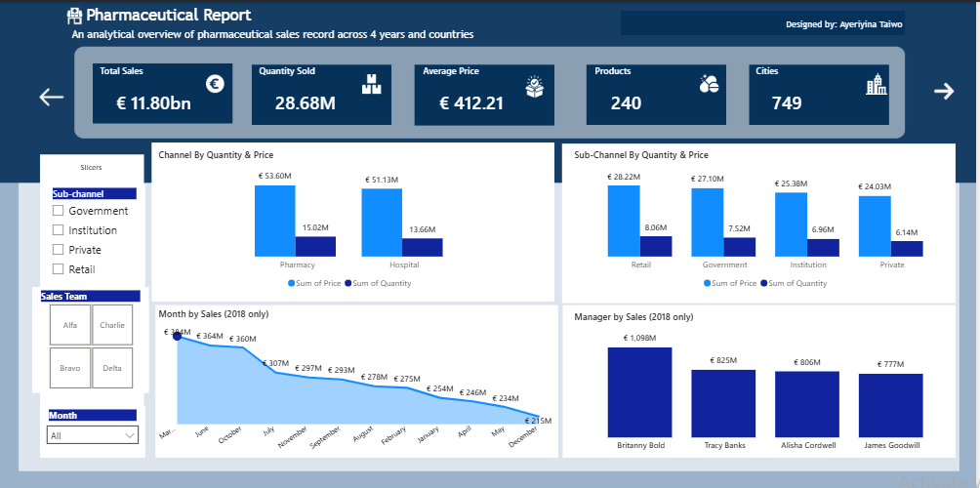The height and width of the screenshot is (488, 980).
Task: Click the left arrow navigation icon
Action: 52,97
